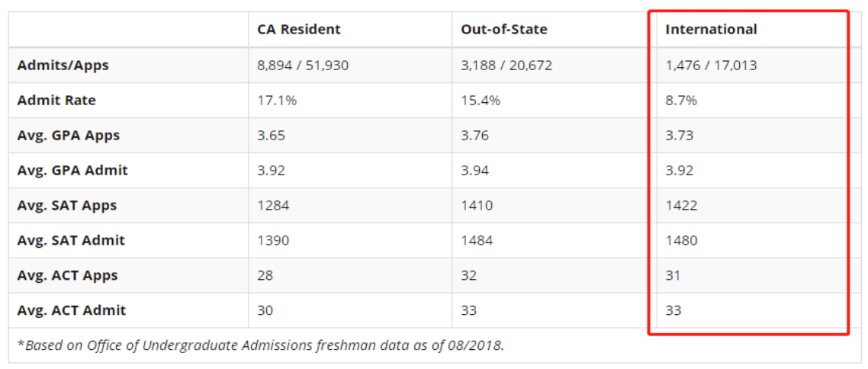Viewport: 868px width, 369px height.
Task: Select the 8.7% international admit rate
Action: pyautogui.click(x=681, y=101)
